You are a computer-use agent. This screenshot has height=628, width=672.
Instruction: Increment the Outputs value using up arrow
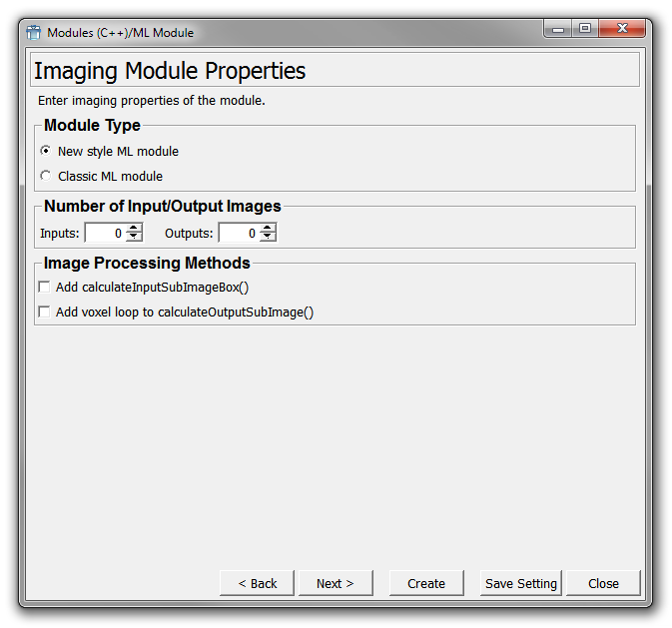coord(268,229)
